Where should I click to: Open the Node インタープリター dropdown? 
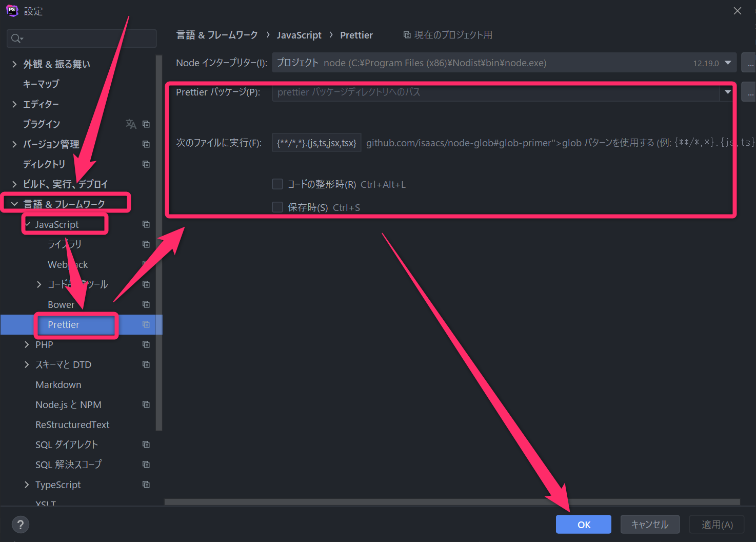click(728, 63)
